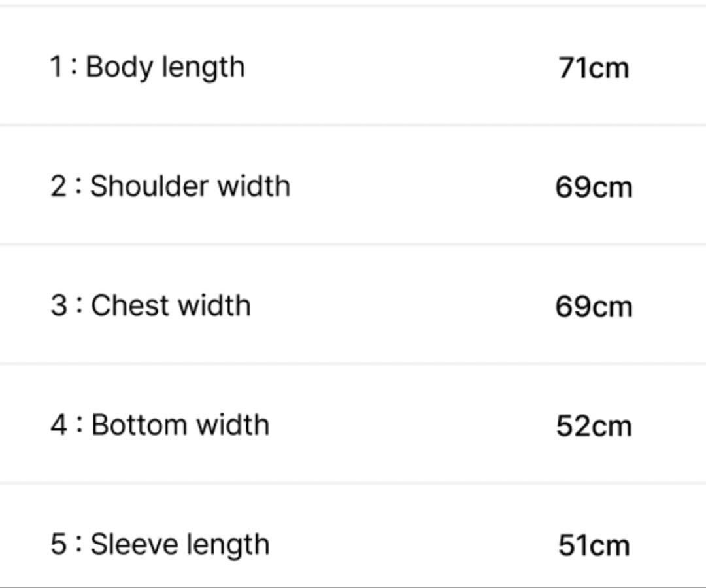The width and height of the screenshot is (706, 588).
Task: Click row number 2 before Shoulder width
Action: pos(58,186)
